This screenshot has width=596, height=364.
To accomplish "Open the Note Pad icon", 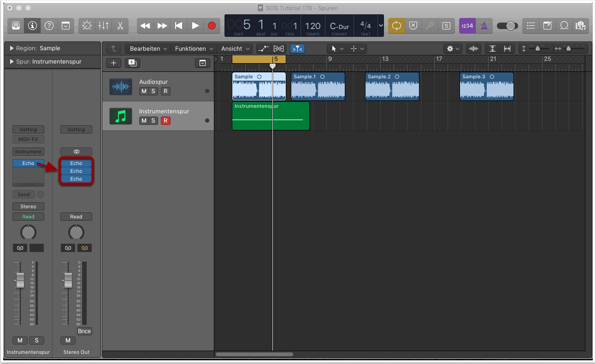I will pyautogui.click(x=547, y=26).
